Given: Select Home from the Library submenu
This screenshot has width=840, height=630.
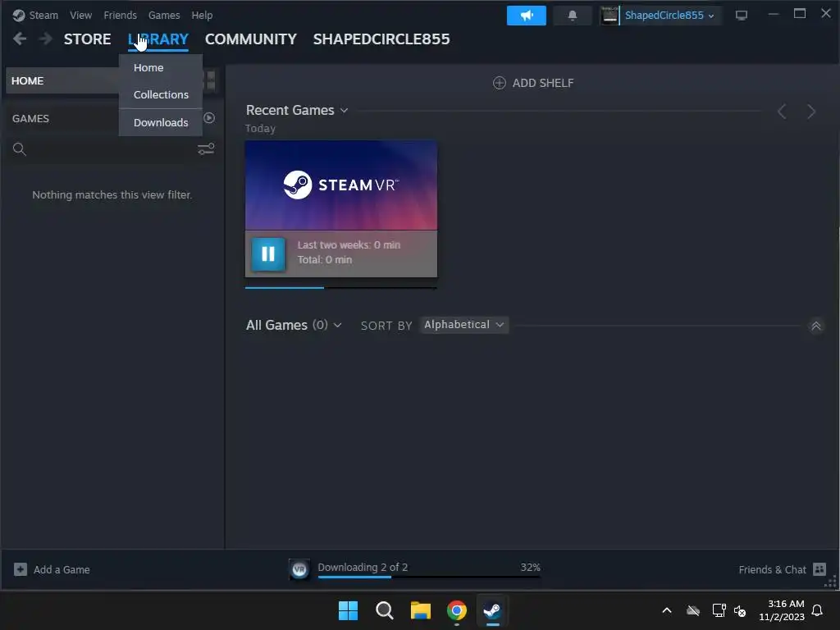Looking at the screenshot, I should pos(161,68).
